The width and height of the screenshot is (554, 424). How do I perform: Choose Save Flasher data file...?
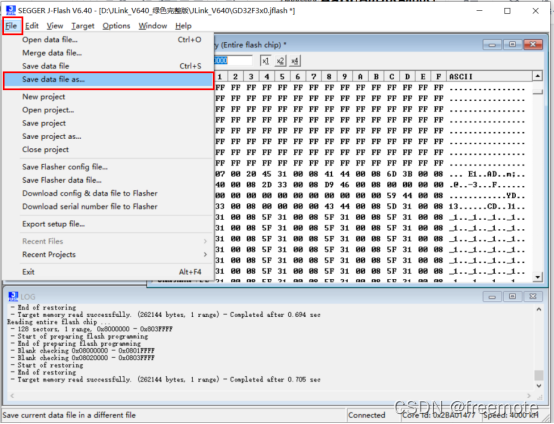pyautogui.click(x=108, y=180)
